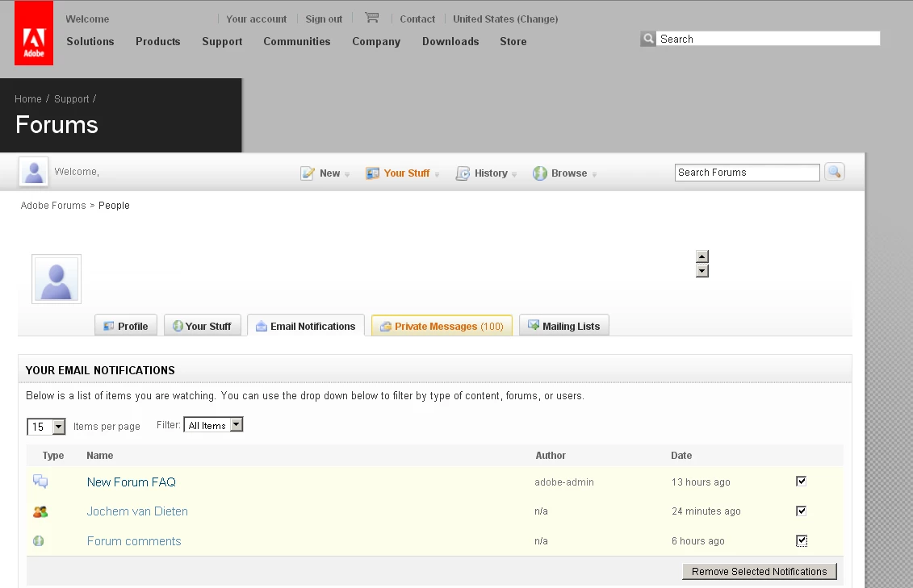Viewport: 913px width, 588px height.
Task: Click the Home breadcrumb link
Action: coord(28,99)
